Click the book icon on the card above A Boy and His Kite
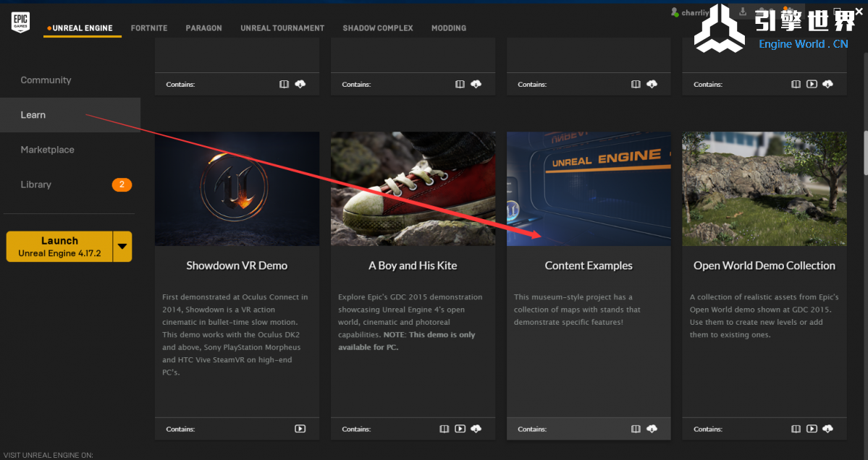This screenshot has height=460, width=868. [x=460, y=84]
